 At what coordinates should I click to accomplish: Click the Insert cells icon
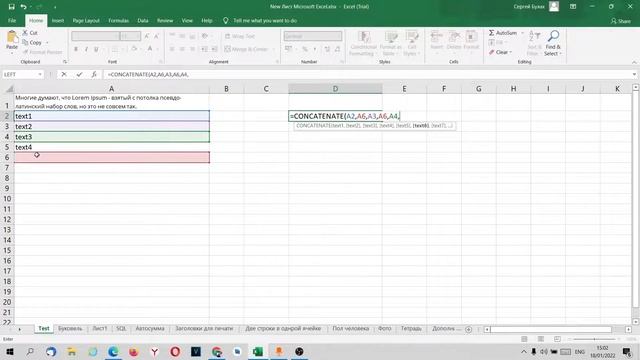pos(436,37)
